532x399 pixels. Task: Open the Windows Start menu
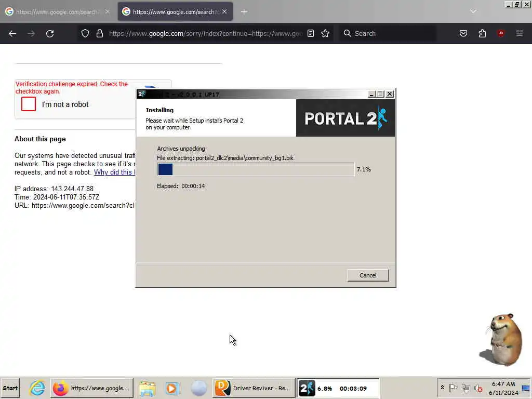10,388
